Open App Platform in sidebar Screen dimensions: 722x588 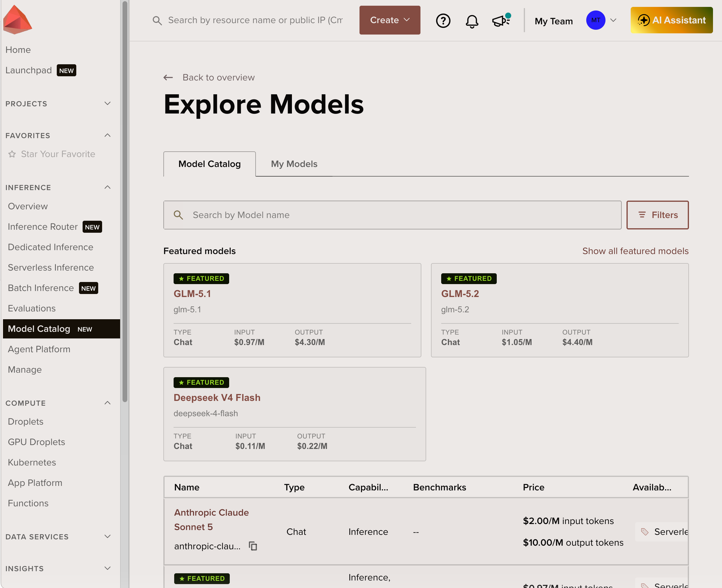pyautogui.click(x=35, y=483)
